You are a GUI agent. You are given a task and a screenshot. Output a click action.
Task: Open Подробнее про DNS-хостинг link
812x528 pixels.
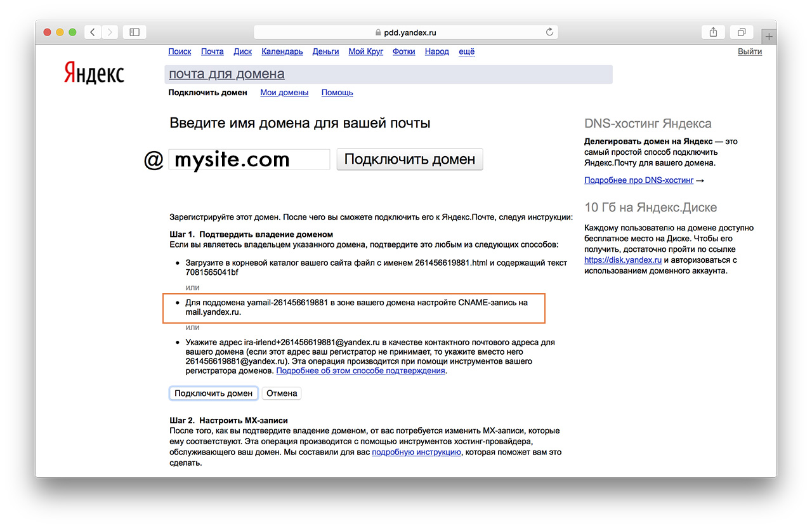point(639,180)
